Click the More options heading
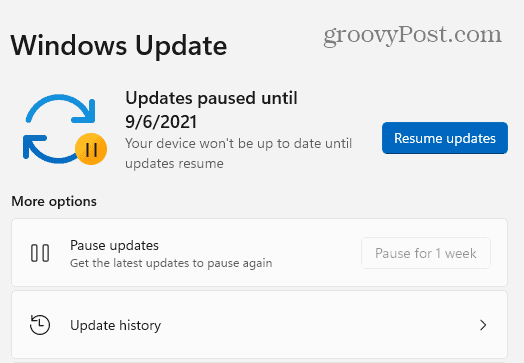 pos(54,202)
